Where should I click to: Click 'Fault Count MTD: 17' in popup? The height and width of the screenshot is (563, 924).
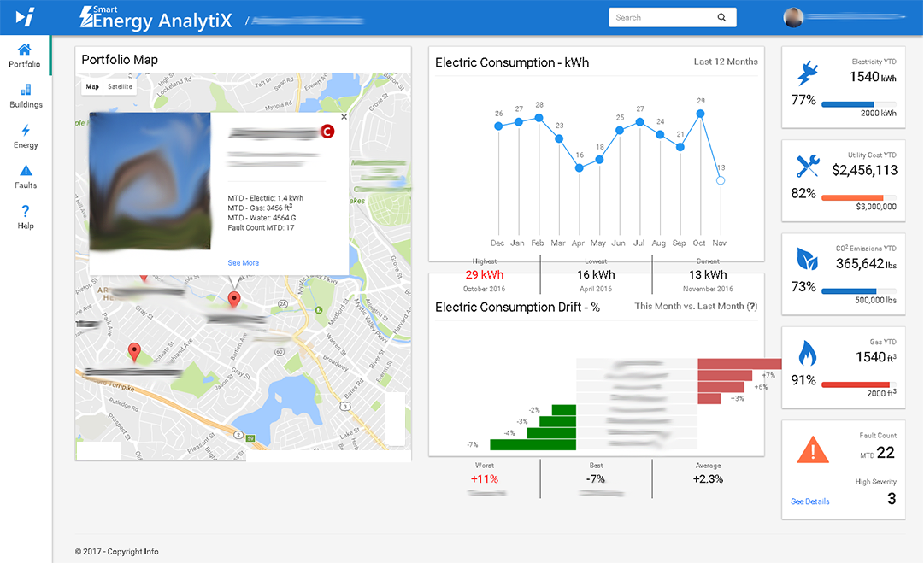[x=261, y=227]
